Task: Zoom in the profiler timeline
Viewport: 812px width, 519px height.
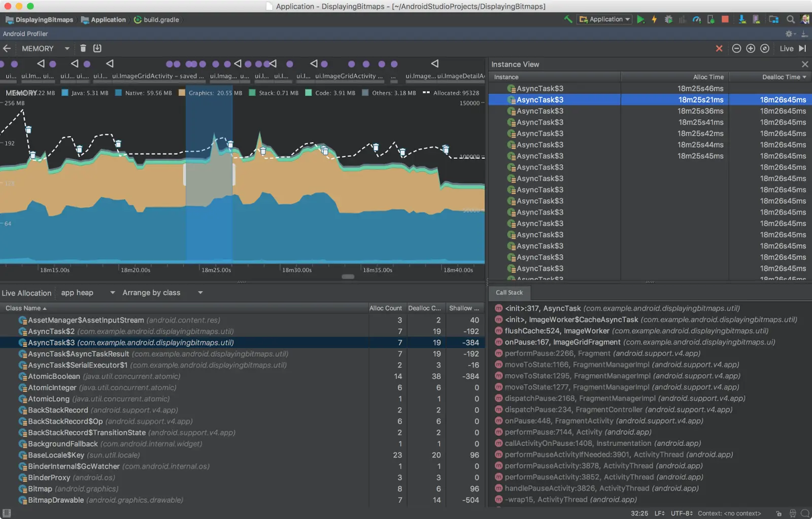Action: coord(751,48)
